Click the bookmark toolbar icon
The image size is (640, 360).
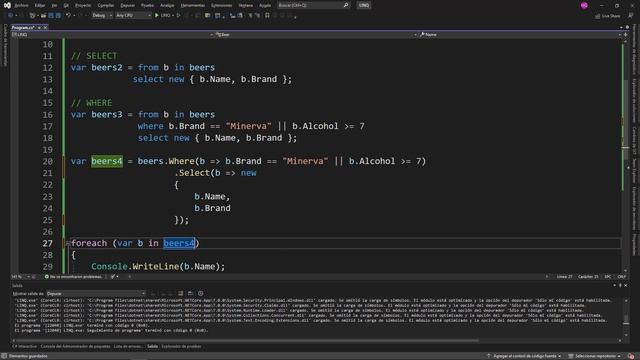[x=267, y=16]
